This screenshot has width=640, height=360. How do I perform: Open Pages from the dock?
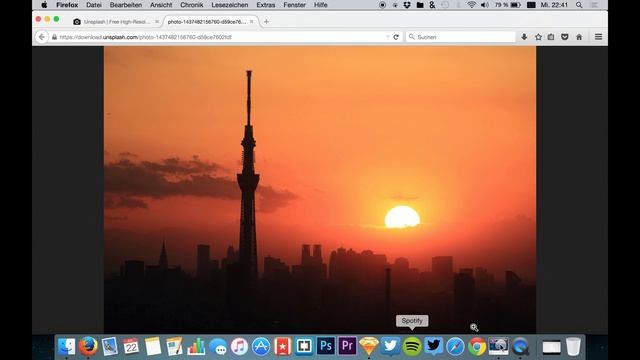pos(174,347)
